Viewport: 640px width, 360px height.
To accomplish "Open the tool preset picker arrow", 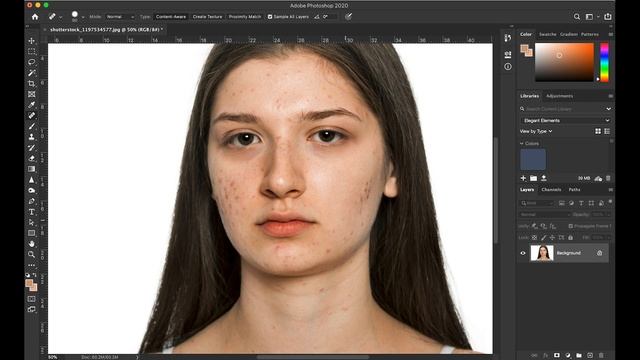I will [61, 17].
